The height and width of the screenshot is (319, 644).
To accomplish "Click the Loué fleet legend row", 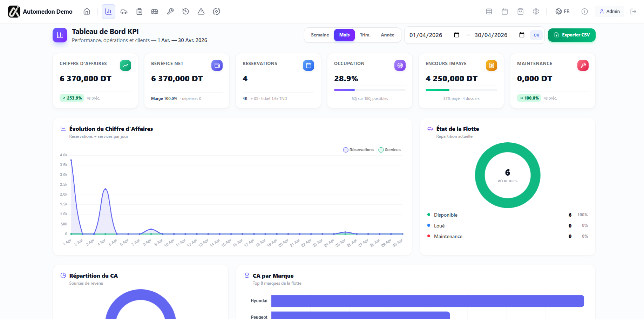I will (x=508, y=226).
